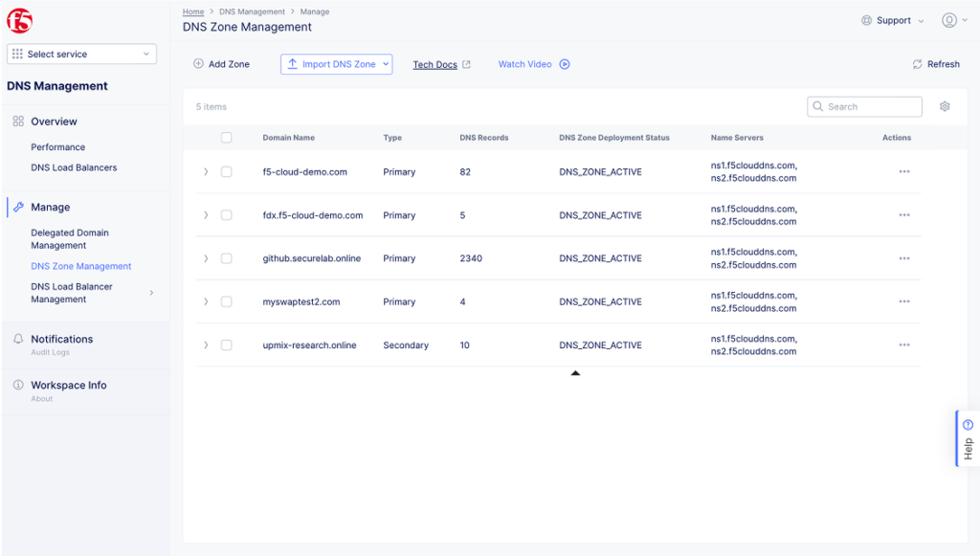
Task: Click into the Search field
Action: [864, 107]
